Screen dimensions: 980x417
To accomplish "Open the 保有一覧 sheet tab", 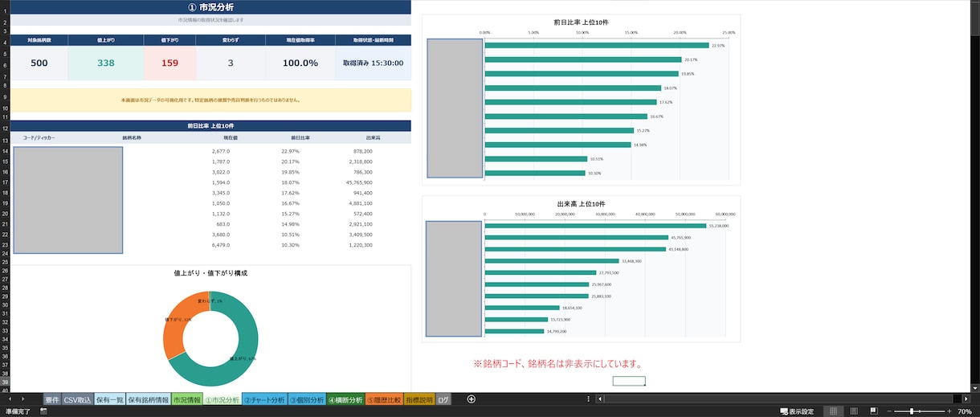I will tap(109, 399).
